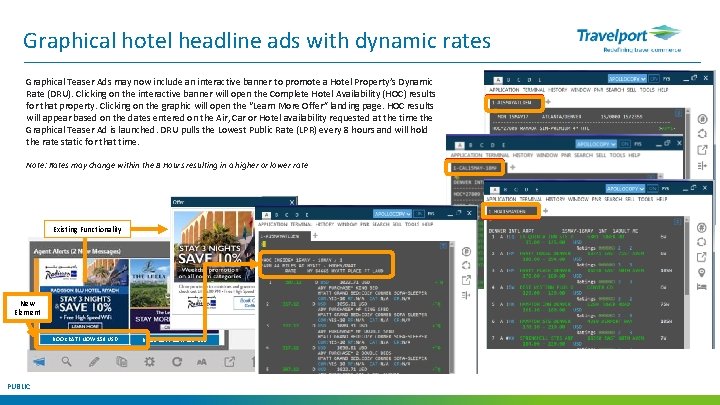Click the book rate now banner under Radisson ad
Screen dimensions: 720x405
click(84, 339)
